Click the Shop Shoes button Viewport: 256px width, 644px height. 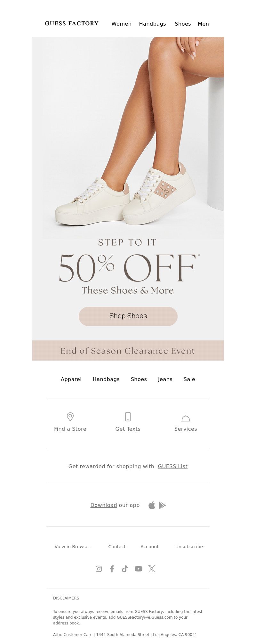[128, 316]
